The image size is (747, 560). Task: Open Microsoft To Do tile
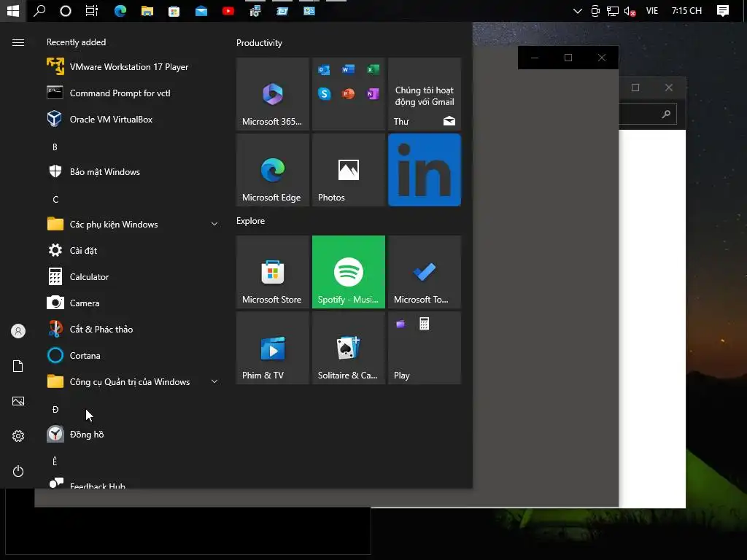pos(425,272)
